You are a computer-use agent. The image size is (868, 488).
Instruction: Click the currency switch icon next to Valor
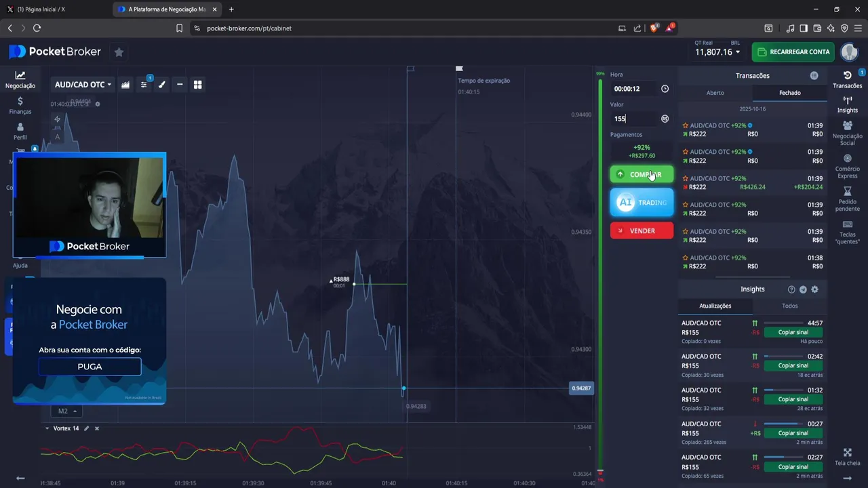coord(665,119)
